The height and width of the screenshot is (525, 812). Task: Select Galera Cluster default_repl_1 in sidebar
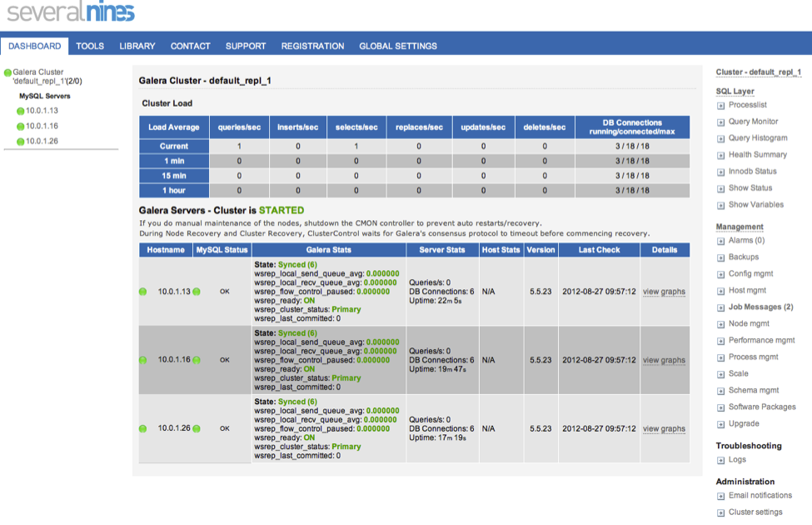tap(47, 77)
